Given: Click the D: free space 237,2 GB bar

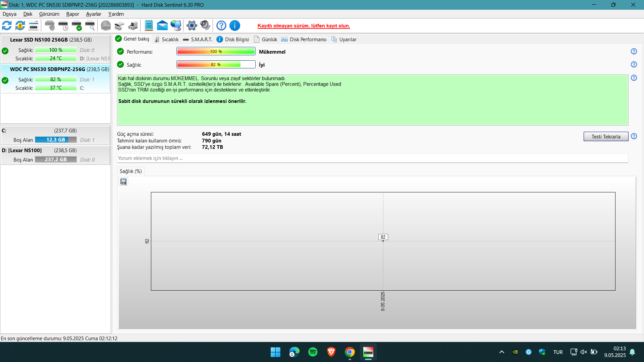Looking at the screenshot, I should click(x=56, y=160).
